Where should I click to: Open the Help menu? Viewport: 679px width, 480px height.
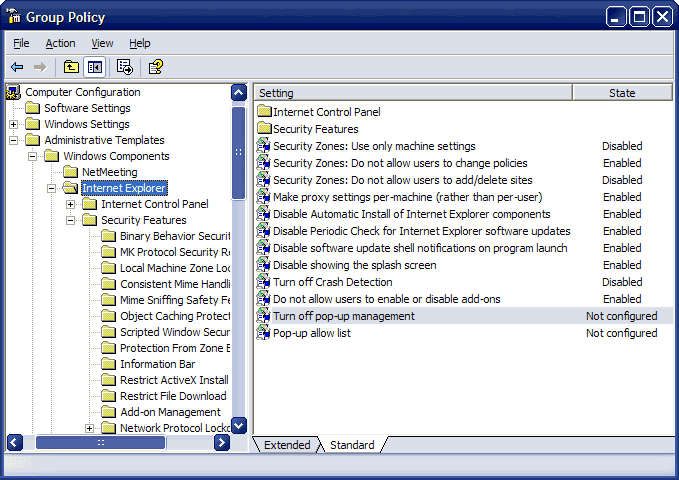(140, 43)
